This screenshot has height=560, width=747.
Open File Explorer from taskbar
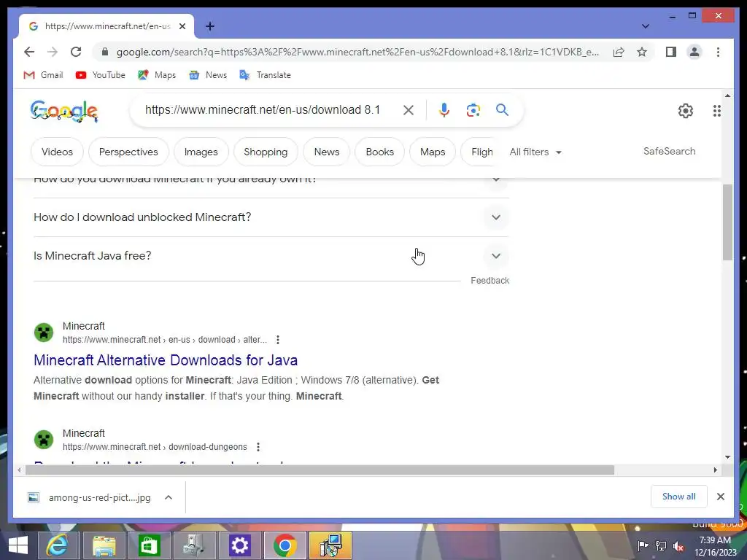pyautogui.click(x=104, y=545)
